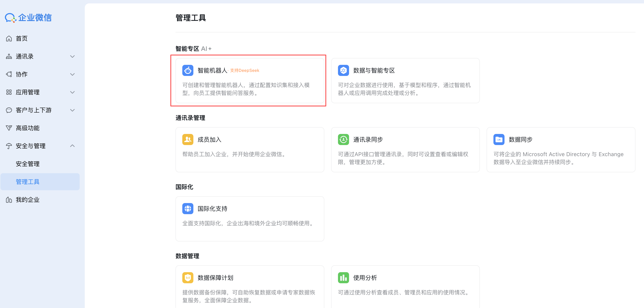Click the 国际化支持 globe icon
644x308 pixels.
click(188, 208)
